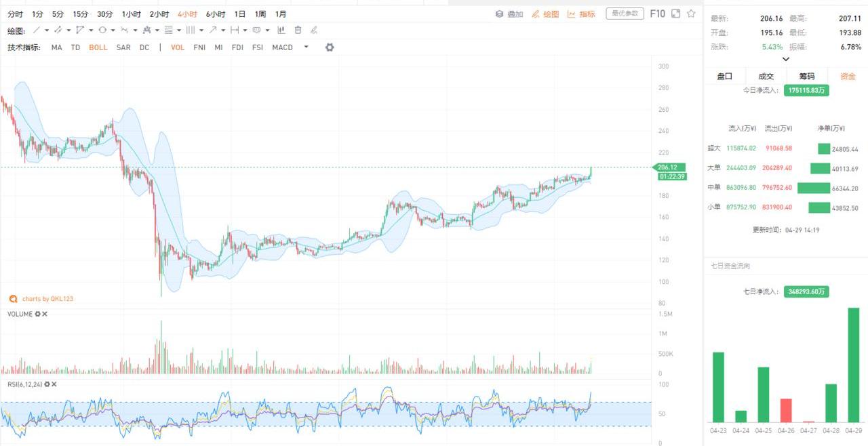This screenshot has width=868, height=446.
Task: Click the fullscreen expand icon
Action: click(x=675, y=14)
